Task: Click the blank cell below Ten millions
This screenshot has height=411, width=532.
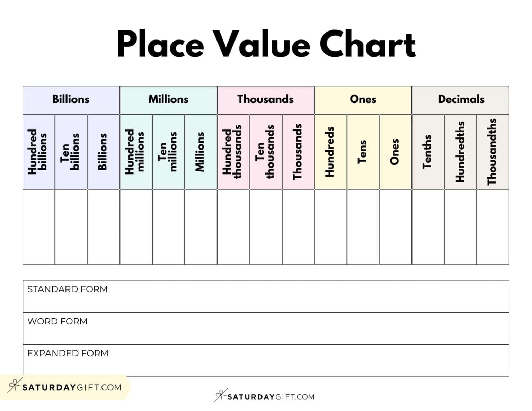Action: tap(168, 227)
